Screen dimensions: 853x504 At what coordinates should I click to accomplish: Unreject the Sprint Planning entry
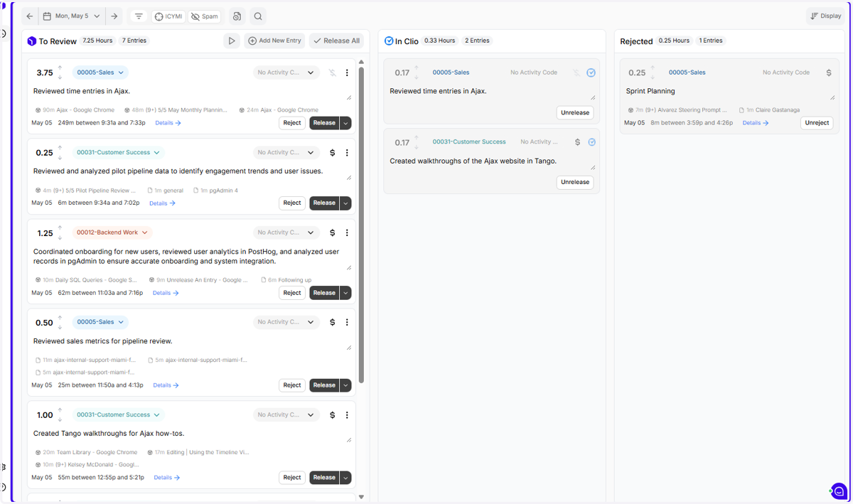coord(817,123)
